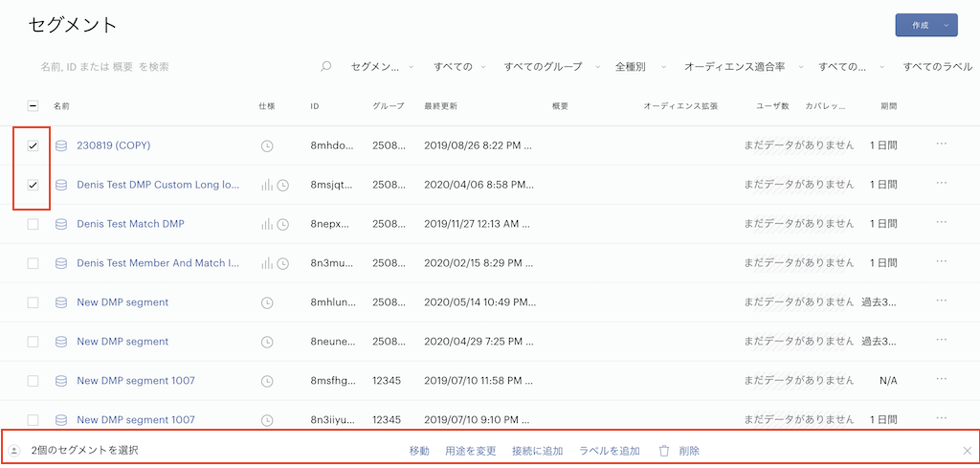
Task: Open the 230819 (COPY) segment link
Action: pyautogui.click(x=114, y=145)
